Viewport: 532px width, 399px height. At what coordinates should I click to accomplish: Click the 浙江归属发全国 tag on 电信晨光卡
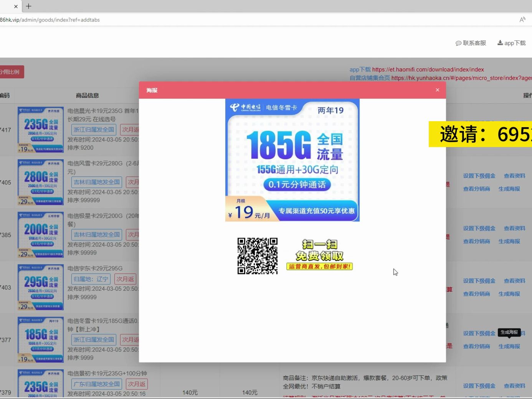coord(94,130)
